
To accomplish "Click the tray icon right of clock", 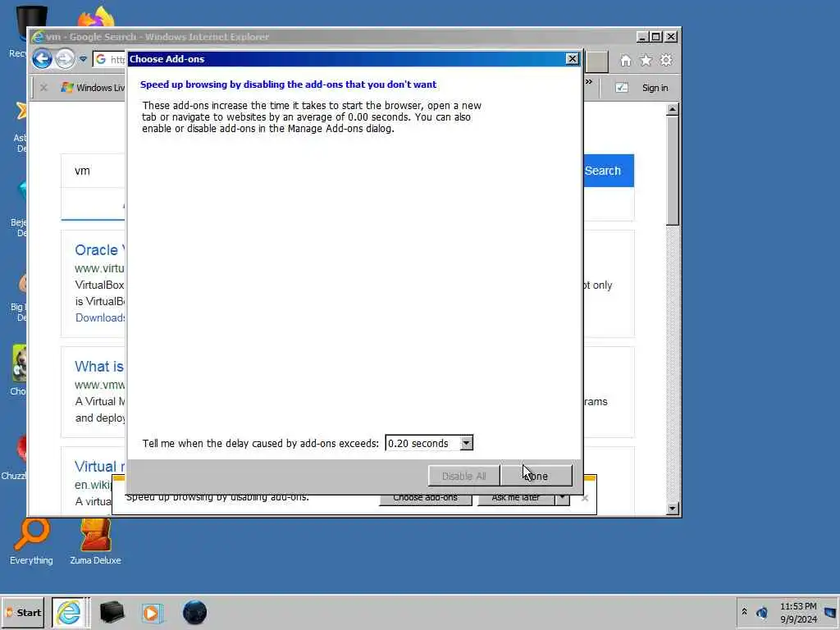I will (830, 612).
